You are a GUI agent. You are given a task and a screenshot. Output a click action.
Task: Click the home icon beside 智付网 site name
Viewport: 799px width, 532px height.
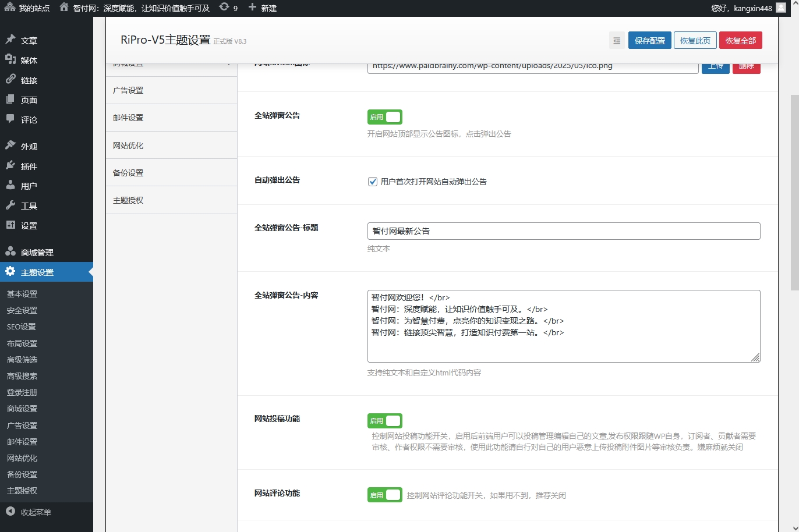(x=65, y=8)
